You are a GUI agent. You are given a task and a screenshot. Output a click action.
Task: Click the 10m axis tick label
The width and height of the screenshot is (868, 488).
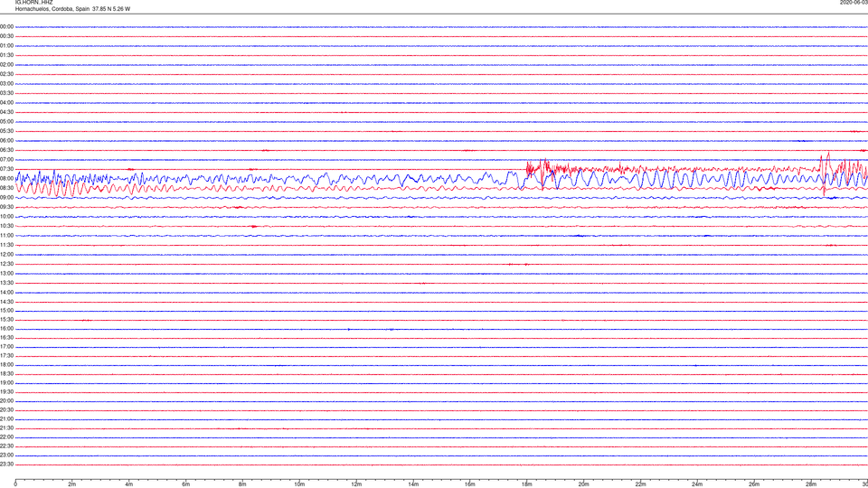[299, 484]
